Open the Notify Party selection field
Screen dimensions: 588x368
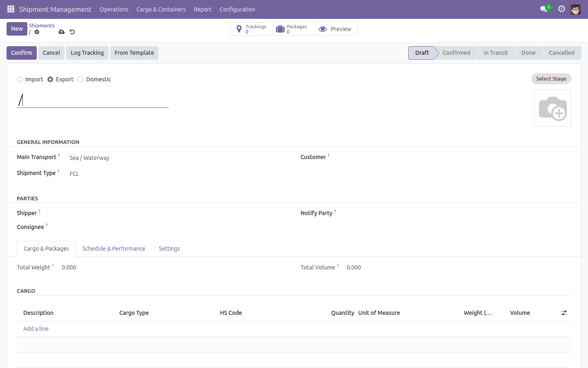coord(461,214)
